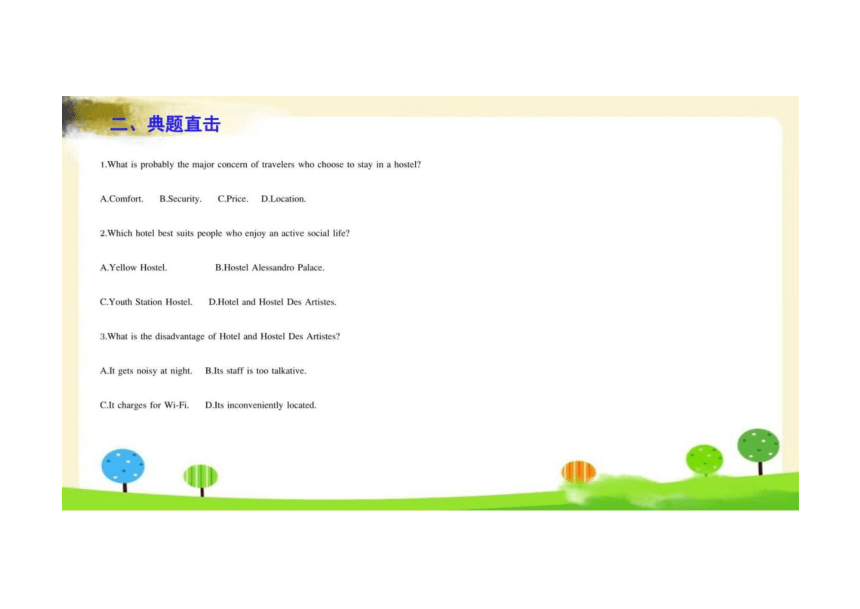Pick option 'C.Youth Station Hostel.'
860x609 pixels.
click(146, 302)
